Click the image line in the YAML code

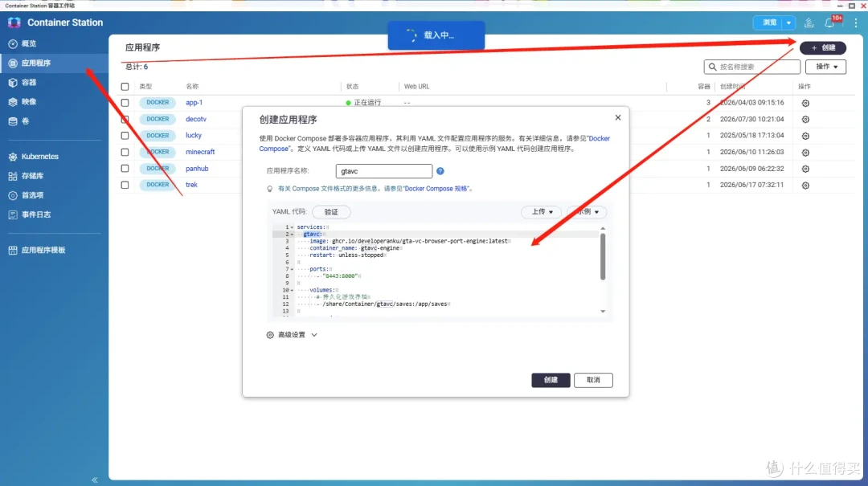(408, 241)
